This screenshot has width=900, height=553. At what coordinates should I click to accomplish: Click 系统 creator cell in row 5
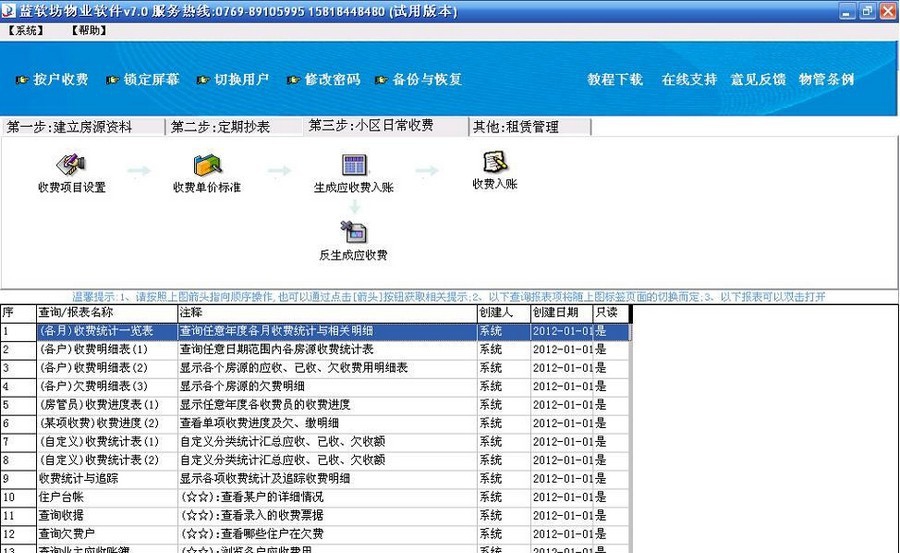[504, 405]
